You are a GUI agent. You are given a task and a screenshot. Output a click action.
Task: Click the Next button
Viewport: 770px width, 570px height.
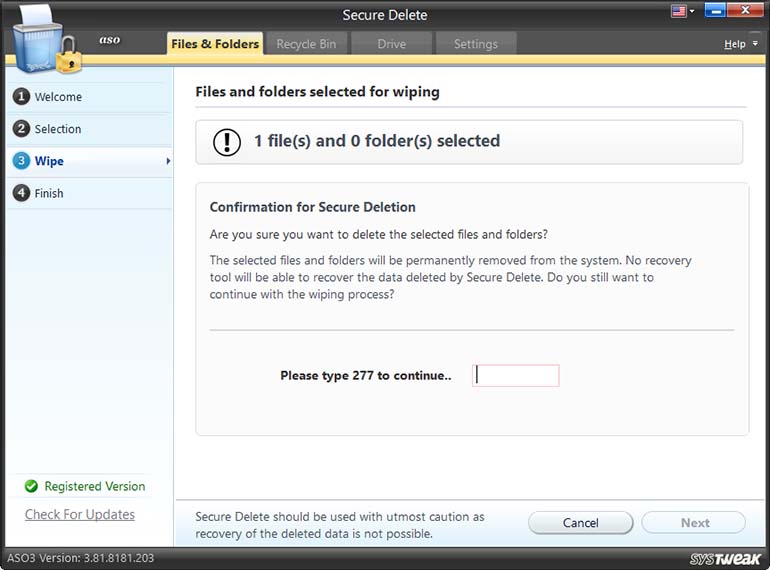[x=694, y=523]
